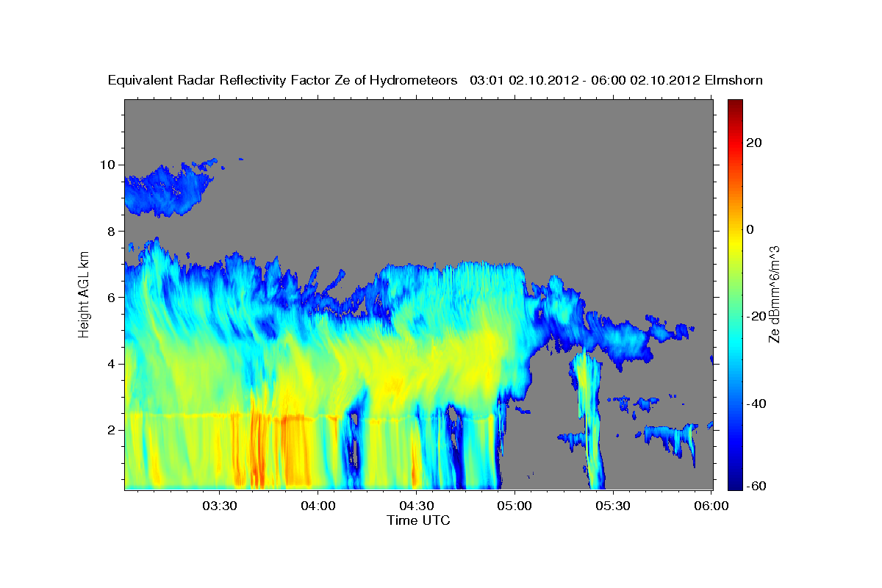This screenshot has height=588, width=882.
Task: Click the 04:30 time tick label
Action: pyautogui.click(x=416, y=506)
